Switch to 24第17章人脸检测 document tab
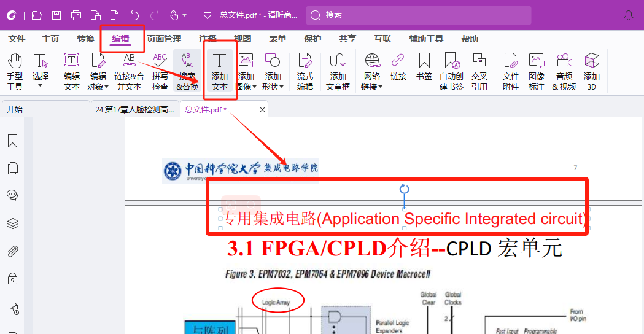 pos(134,109)
